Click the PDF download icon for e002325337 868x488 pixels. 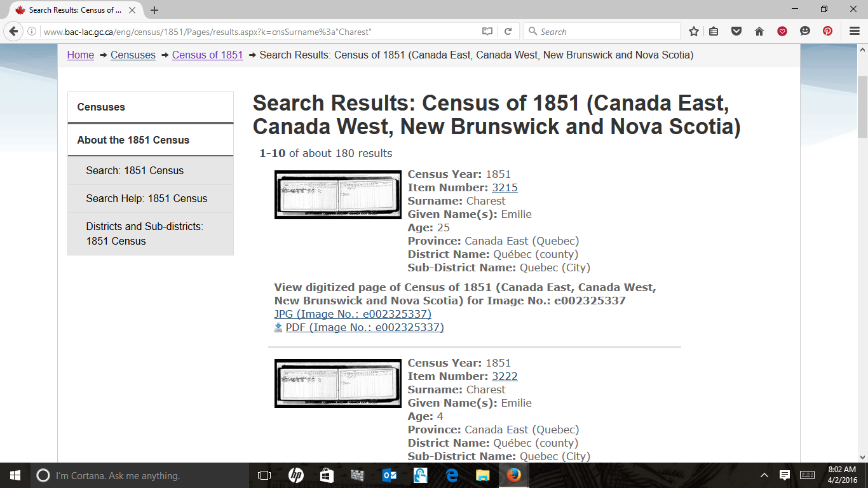coord(278,328)
